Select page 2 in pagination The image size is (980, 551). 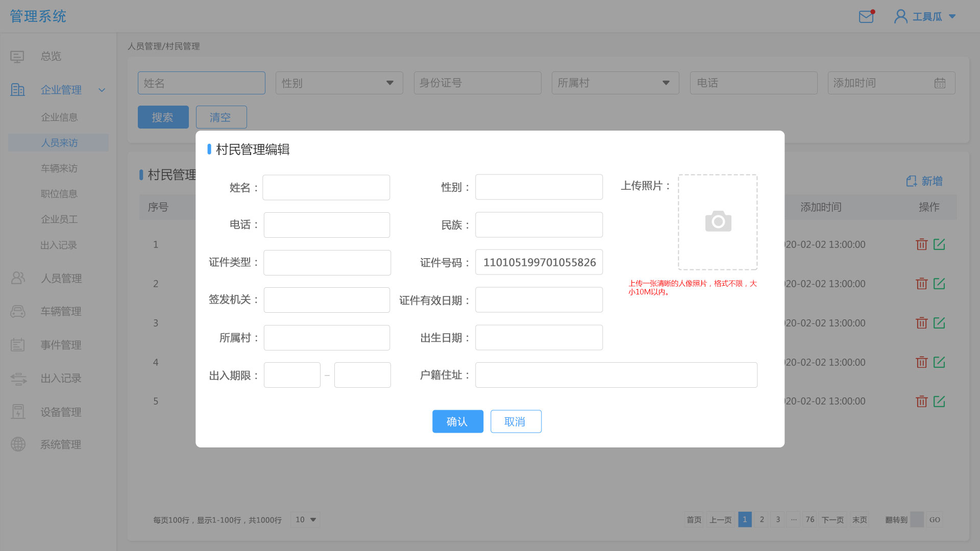tap(762, 519)
